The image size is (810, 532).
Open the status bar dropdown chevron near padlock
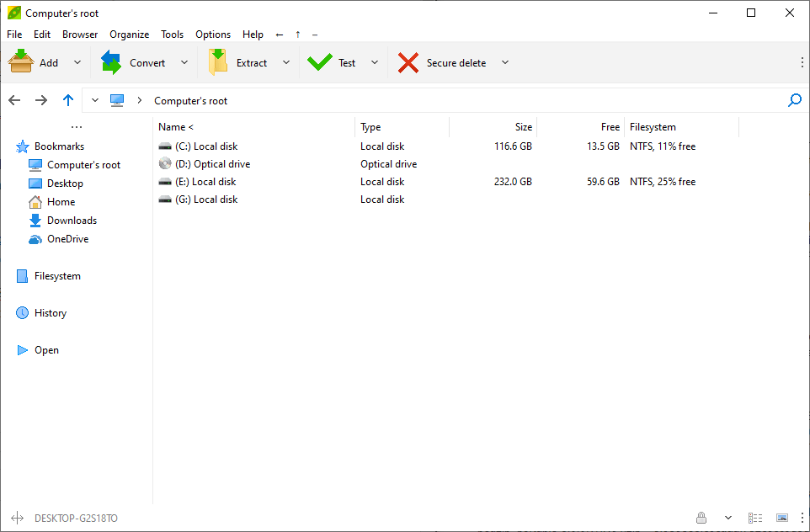727,518
